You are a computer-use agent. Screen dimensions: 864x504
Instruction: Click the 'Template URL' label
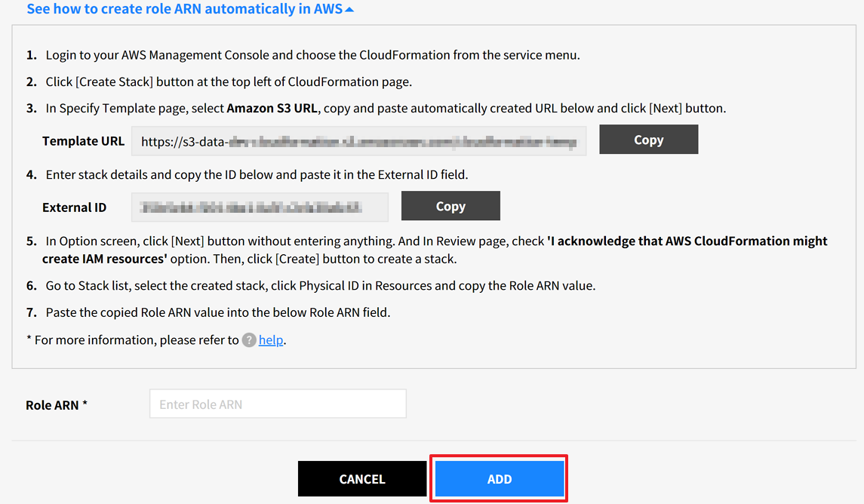(x=83, y=141)
